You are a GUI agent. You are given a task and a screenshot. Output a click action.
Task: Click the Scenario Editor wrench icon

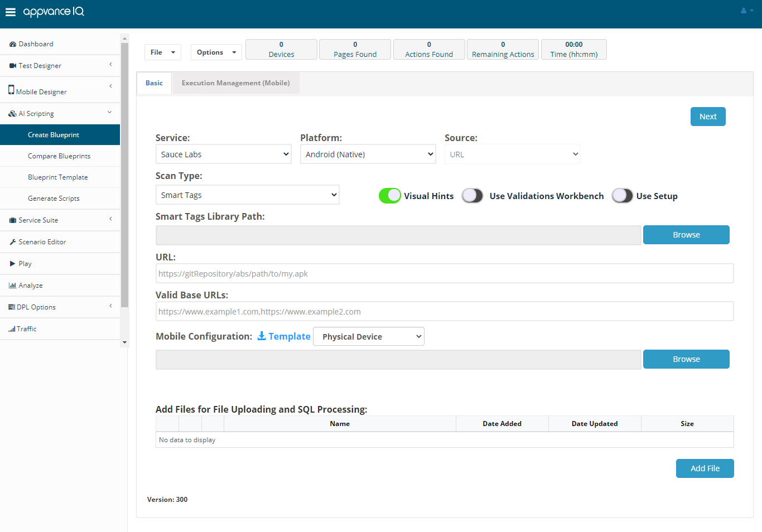click(13, 242)
